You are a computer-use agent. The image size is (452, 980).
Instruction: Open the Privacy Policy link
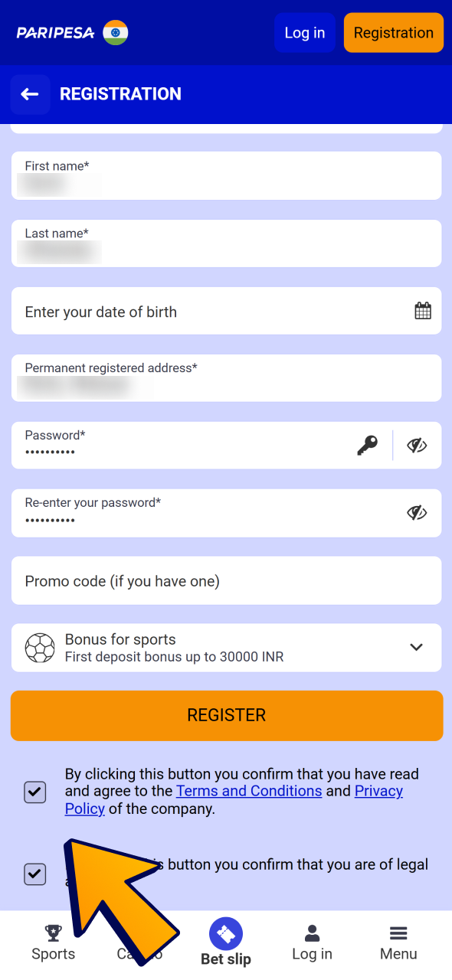pos(378,791)
